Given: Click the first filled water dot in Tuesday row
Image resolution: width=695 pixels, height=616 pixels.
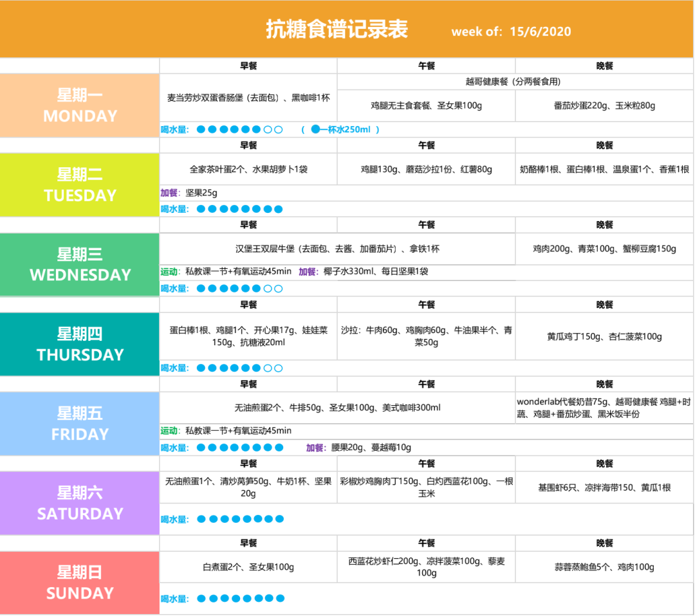Looking at the screenshot, I should pos(201,209).
